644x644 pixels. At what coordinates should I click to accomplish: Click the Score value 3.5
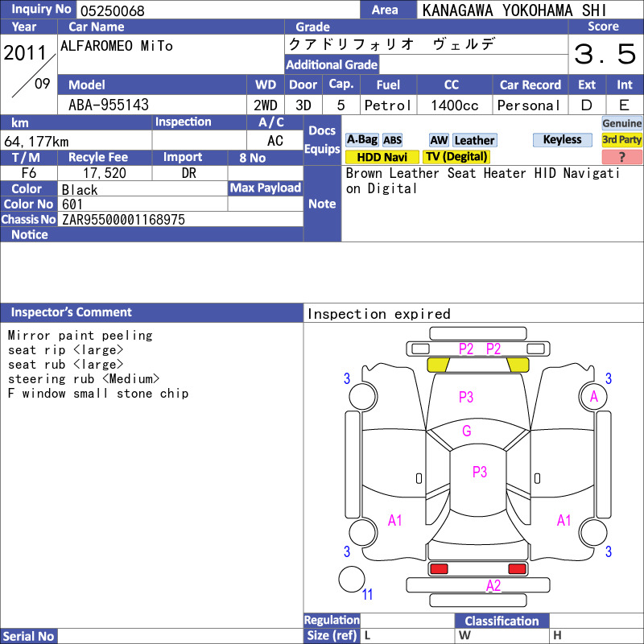605,54
